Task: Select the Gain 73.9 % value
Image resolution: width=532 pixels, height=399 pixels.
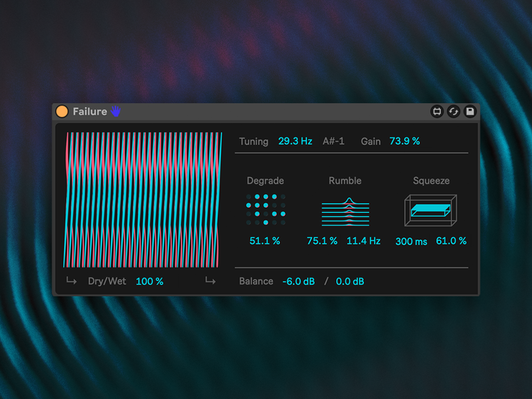Action: [404, 141]
